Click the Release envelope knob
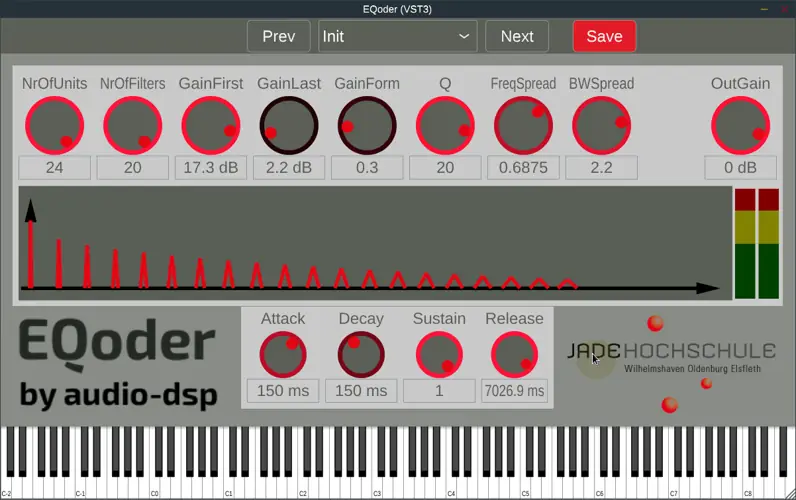 pos(514,354)
